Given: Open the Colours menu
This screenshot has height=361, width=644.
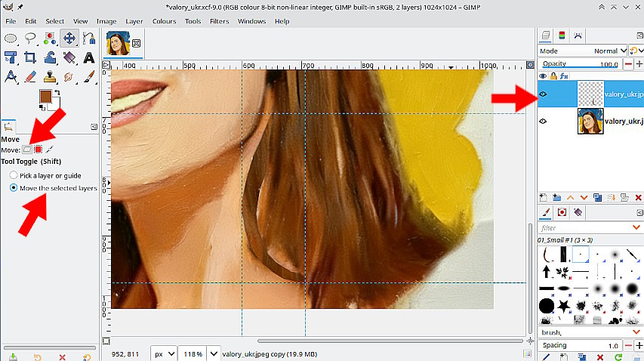Looking at the screenshot, I should (x=164, y=21).
